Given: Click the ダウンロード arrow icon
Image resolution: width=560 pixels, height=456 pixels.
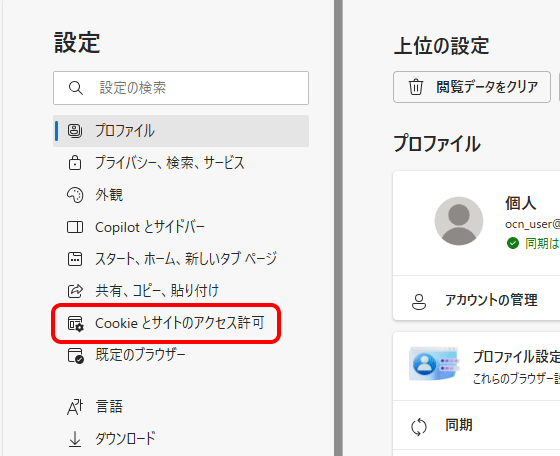Looking at the screenshot, I should (x=75, y=439).
